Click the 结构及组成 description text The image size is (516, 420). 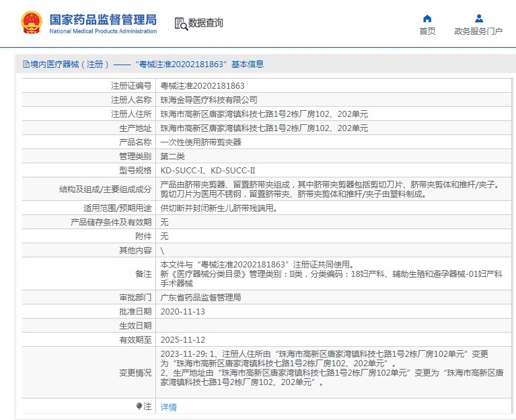tap(331, 190)
